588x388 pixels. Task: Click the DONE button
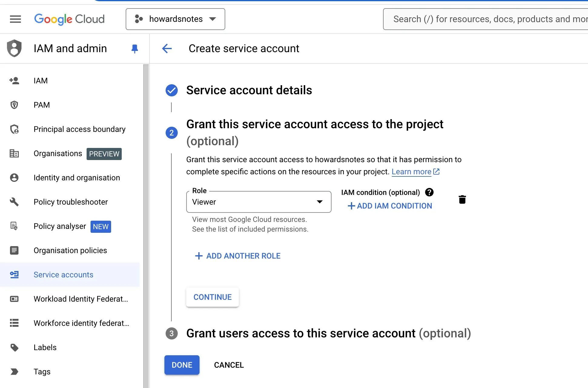coord(182,365)
